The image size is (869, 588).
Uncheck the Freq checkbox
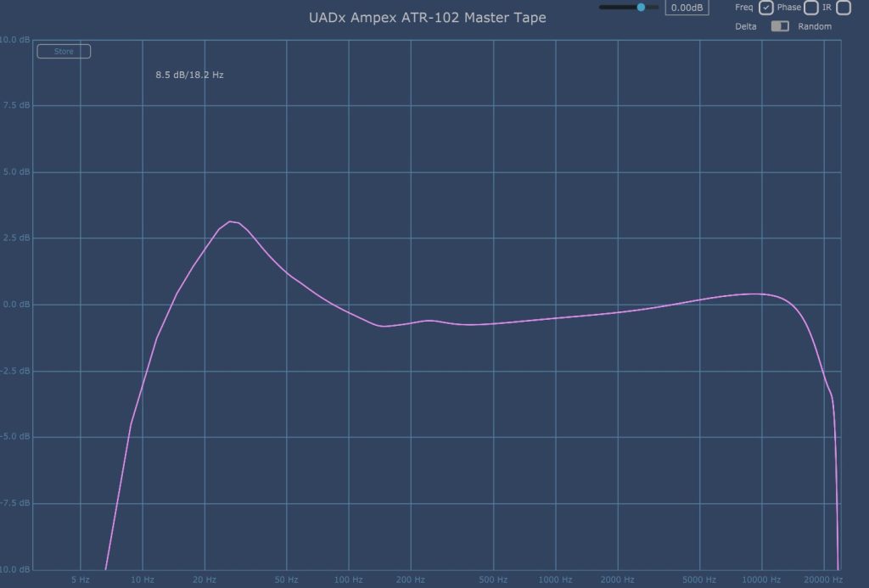click(766, 8)
